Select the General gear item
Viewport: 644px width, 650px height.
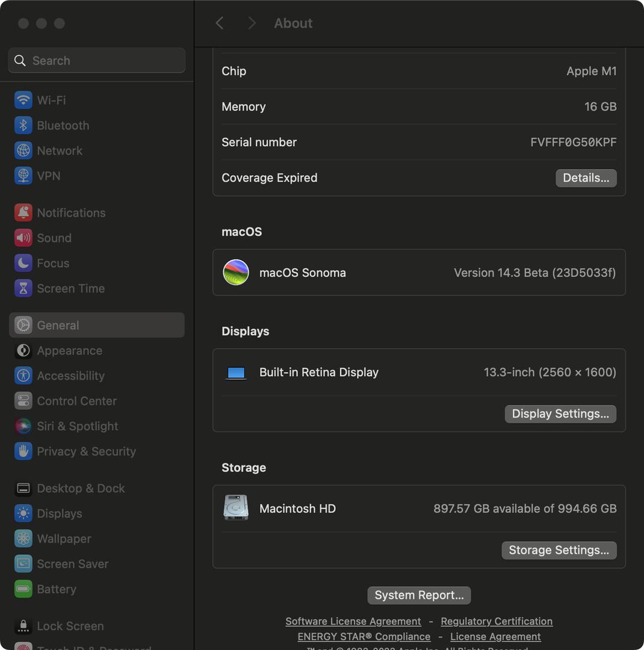[97, 325]
